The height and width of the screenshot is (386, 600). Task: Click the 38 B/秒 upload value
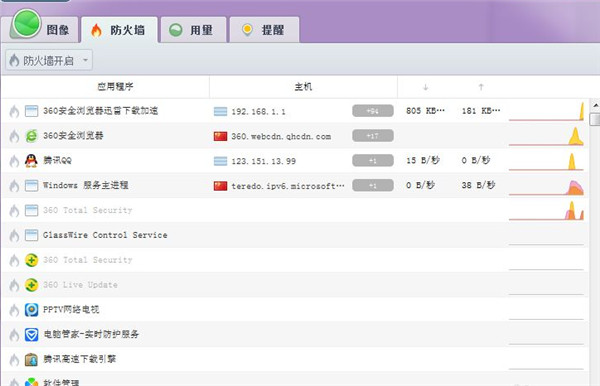click(478, 186)
